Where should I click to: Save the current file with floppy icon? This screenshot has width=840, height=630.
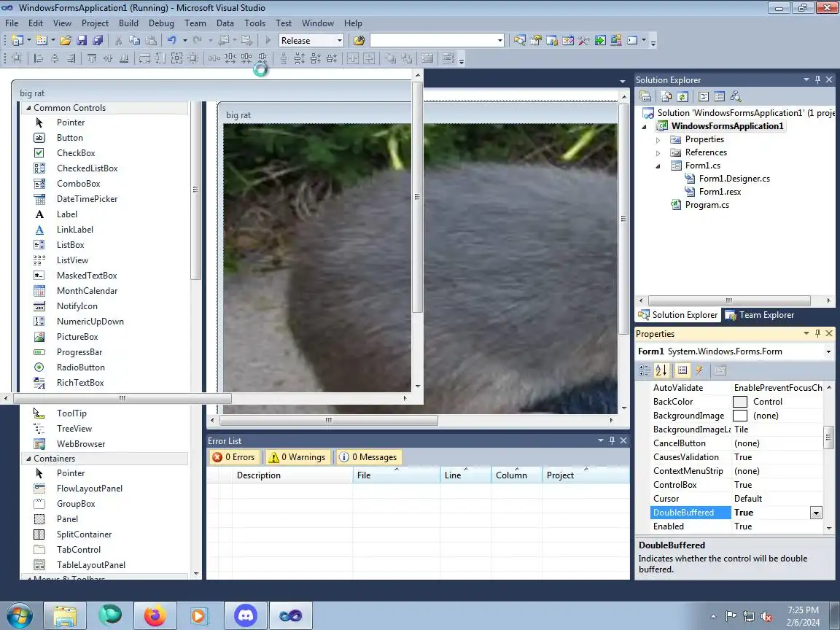pyautogui.click(x=82, y=40)
